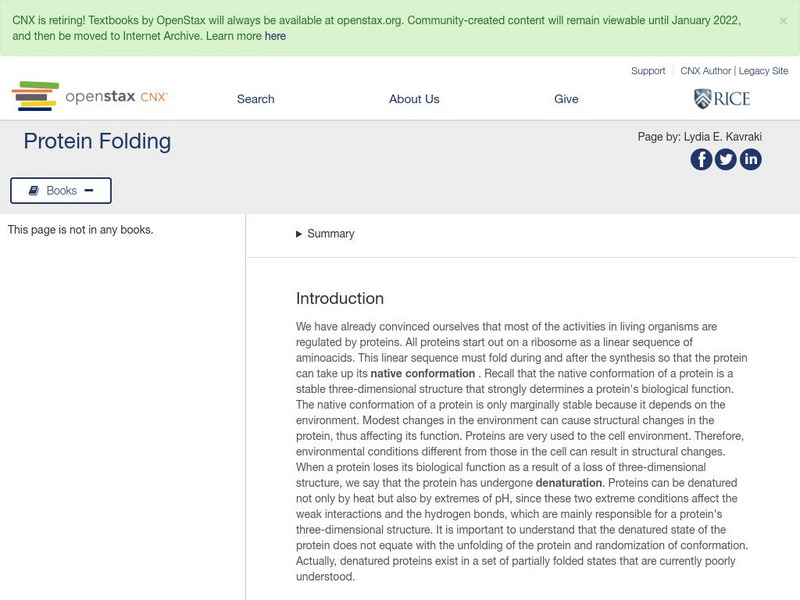Click the author name Lydia E. Kavraki
The height and width of the screenshot is (600, 800).
[x=724, y=137]
